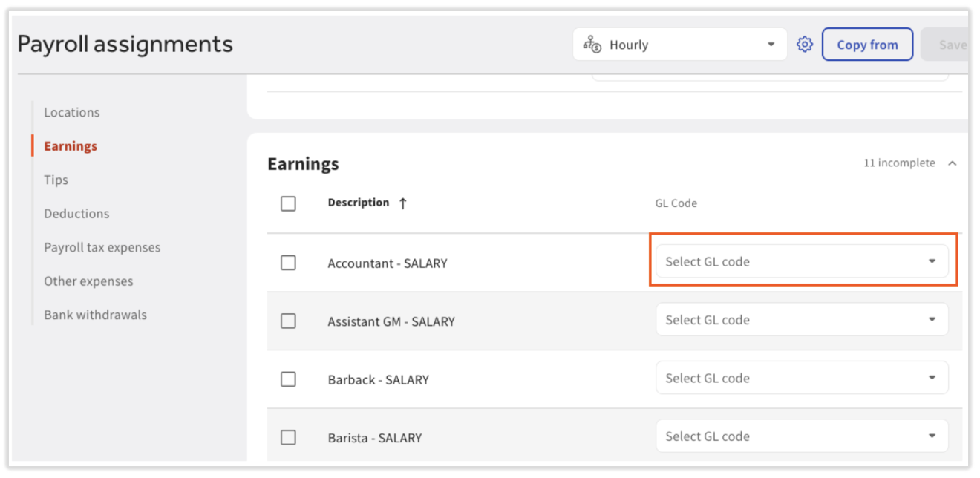Open GL code dropdown for Barista - SALARY
Image resolution: width=980 pixels, height=478 pixels.
(x=802, y=436)
